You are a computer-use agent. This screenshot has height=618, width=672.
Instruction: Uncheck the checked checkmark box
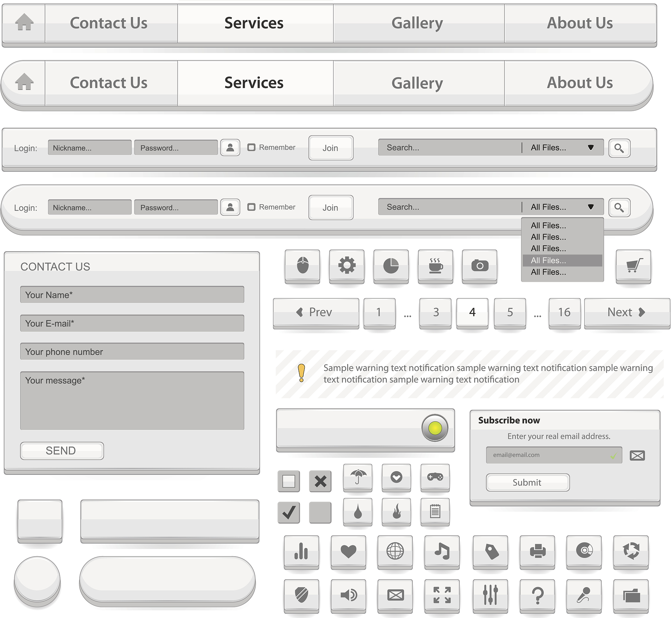tap(289, 512)
